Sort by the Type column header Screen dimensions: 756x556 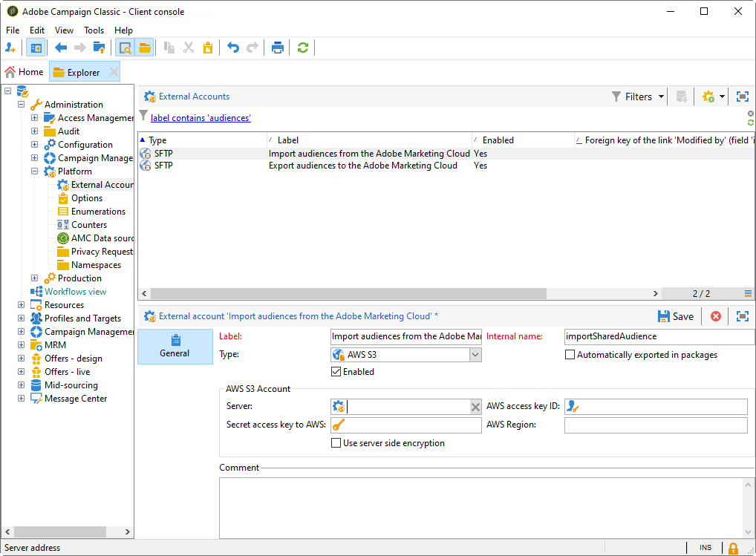click(203, 140)
